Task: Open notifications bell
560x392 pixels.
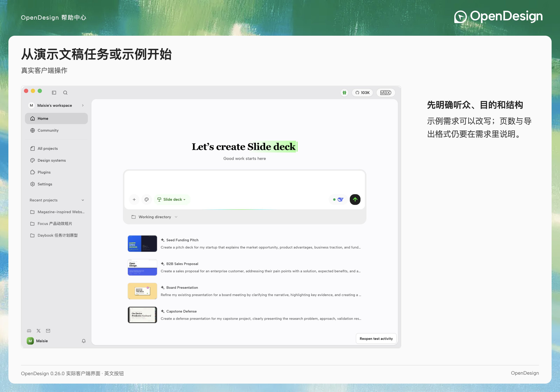Action: [84, 341]
